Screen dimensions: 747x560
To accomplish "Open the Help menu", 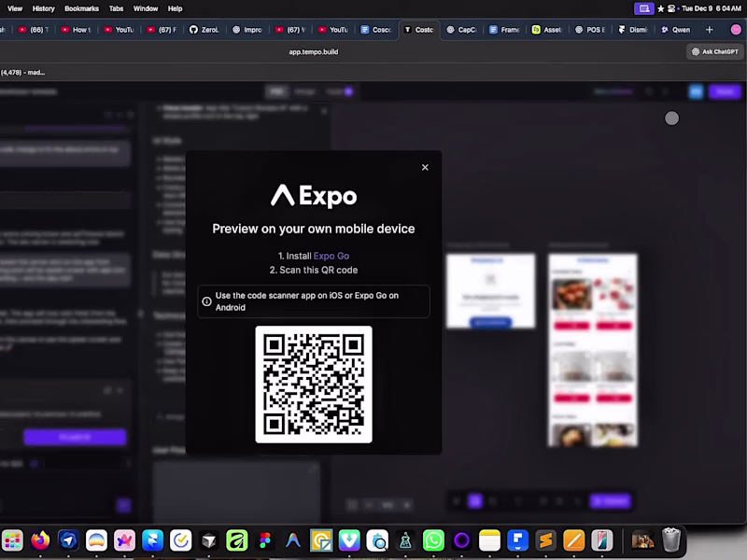I will pos(175,8).
